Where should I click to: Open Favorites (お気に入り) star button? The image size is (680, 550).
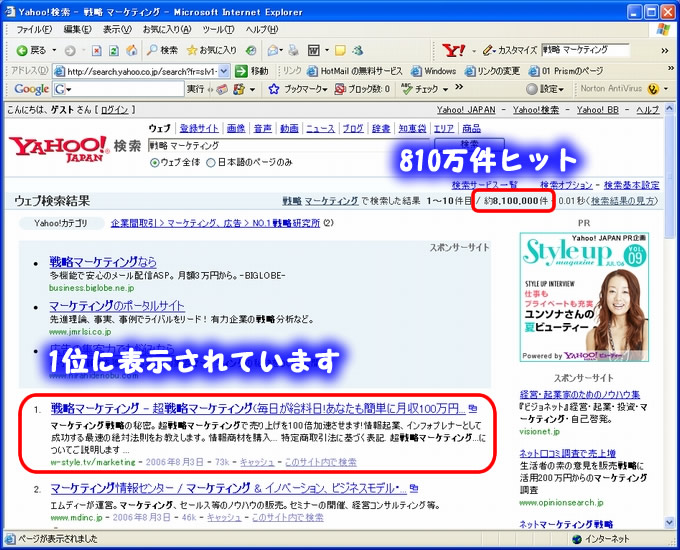(x=212, y=50)
